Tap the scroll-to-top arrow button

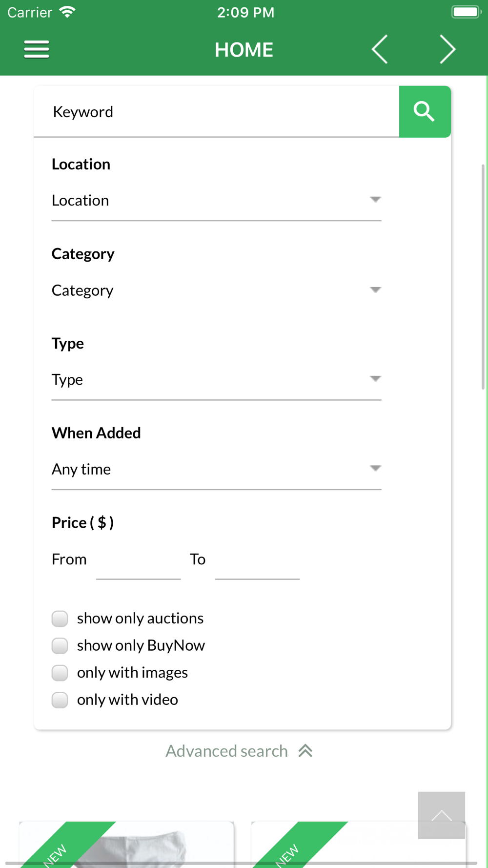[x=441, y=815]
